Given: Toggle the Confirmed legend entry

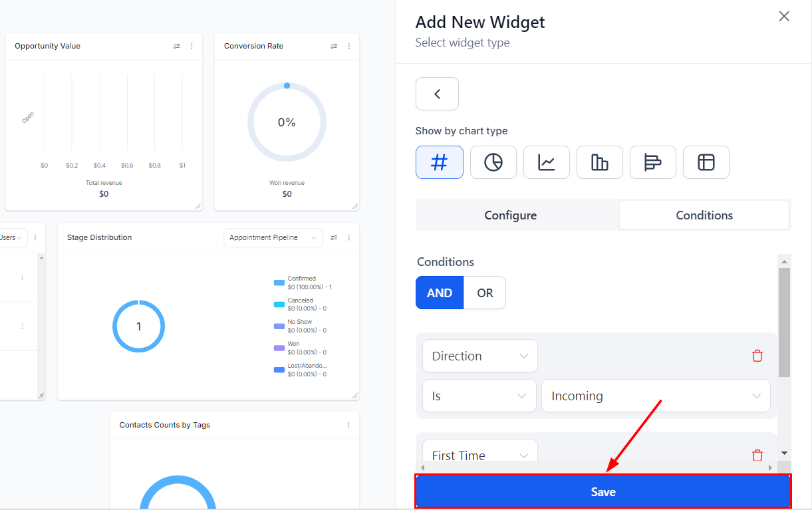Looking at the screenshot, I should [303, 283].
